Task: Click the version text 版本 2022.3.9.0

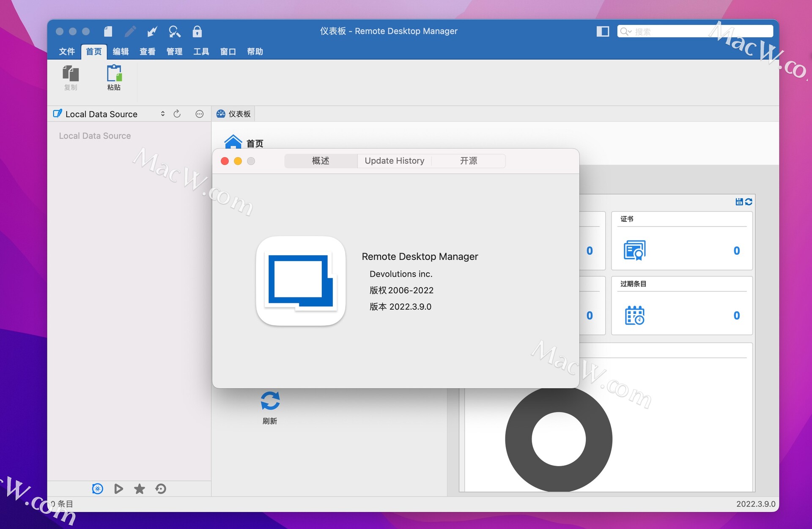Action: pyautogui.click(x=401, y=307)
